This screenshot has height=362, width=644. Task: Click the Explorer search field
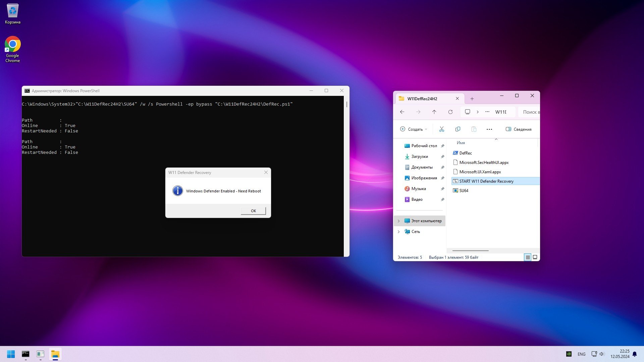coord(530,112)
